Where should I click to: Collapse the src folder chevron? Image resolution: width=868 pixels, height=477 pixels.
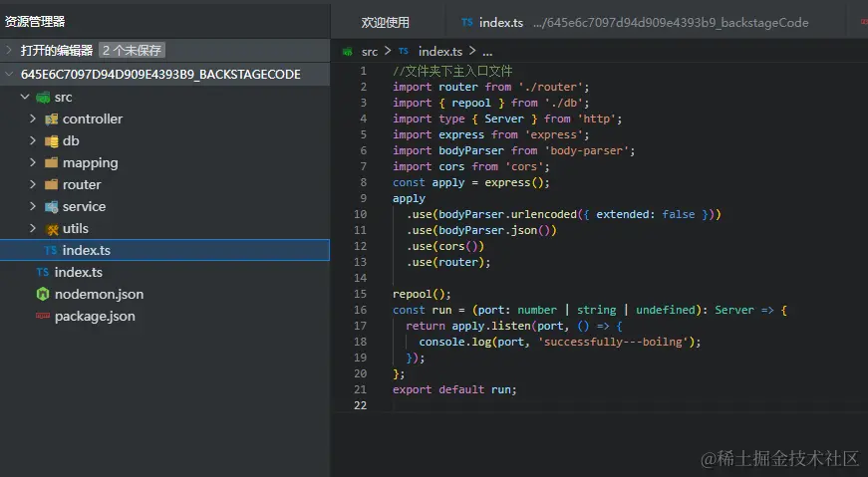click(x=25, y=97)
